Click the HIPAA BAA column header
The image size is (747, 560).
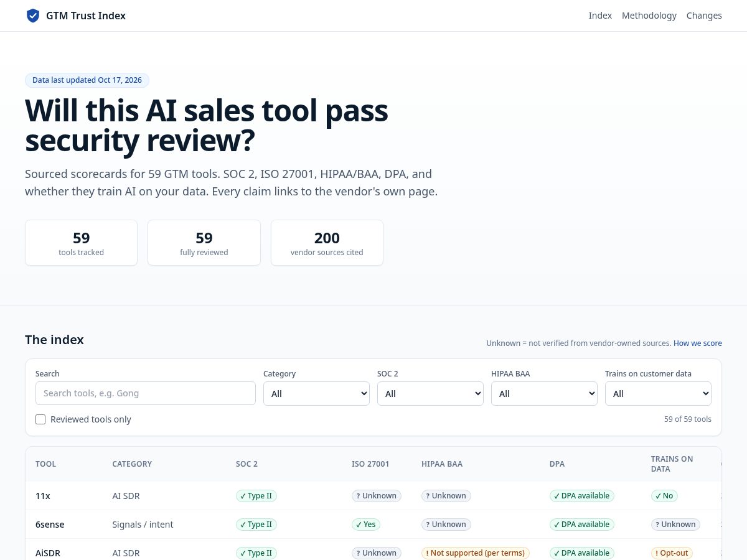(x=442, y=464)
